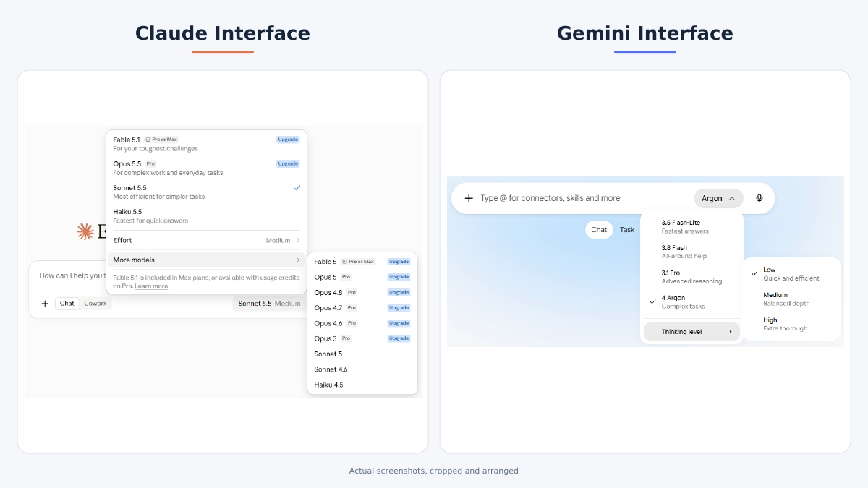868x488 pixels.
Task: Open the Effort submenu chevron
Action: [297, 240]
